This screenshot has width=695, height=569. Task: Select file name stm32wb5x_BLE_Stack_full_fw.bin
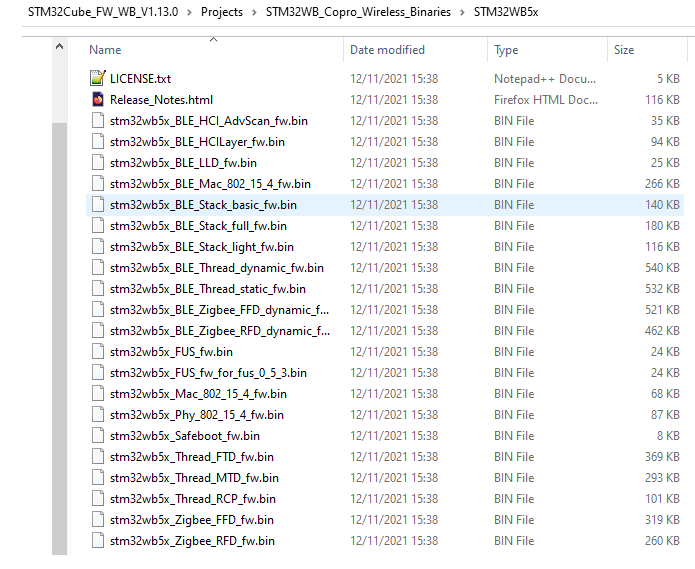click(198, 226)
